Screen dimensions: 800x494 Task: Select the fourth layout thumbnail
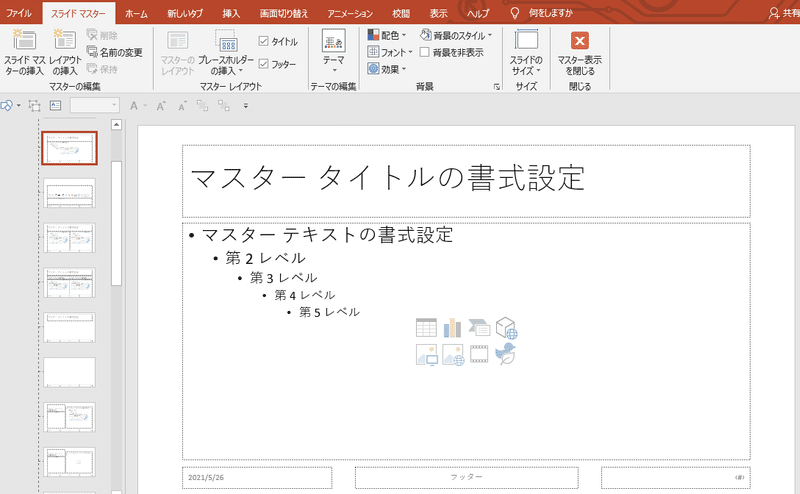point(69,283)
